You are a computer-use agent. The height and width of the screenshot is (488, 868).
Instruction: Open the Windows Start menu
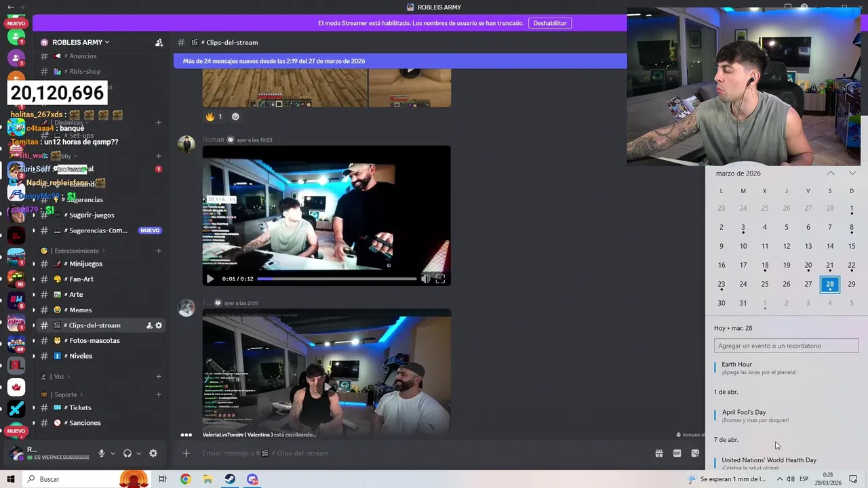(11, 479)
